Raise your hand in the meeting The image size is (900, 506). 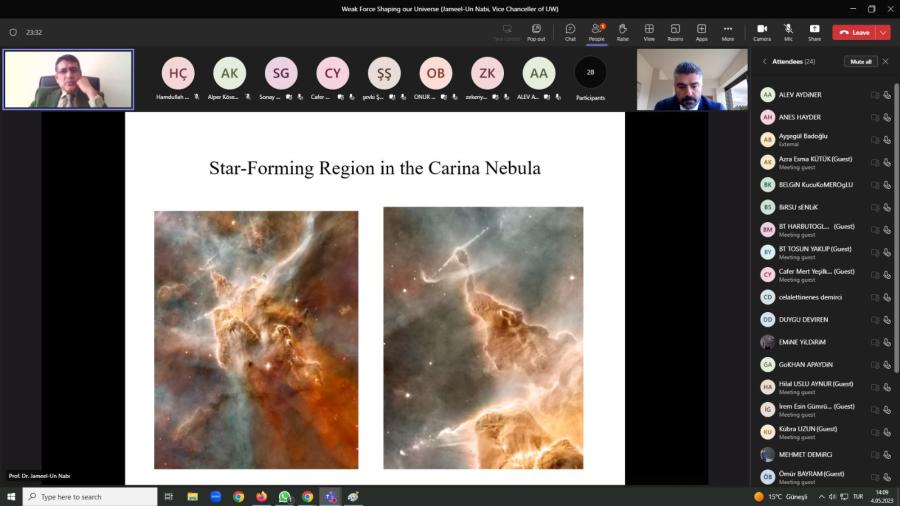pos(623,32)
